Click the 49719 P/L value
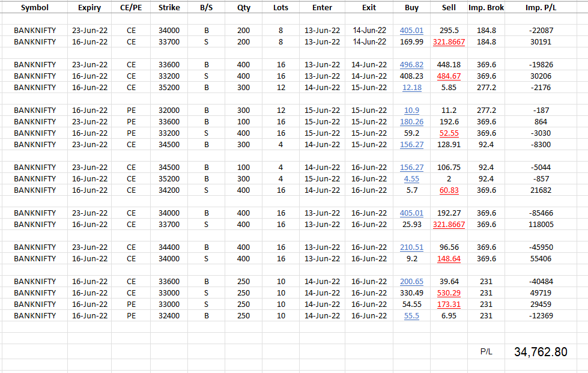 tap(541, 293)
